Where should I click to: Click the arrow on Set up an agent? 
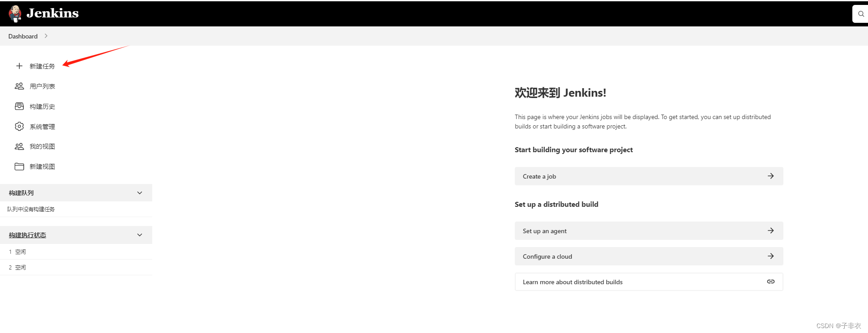point(771,231)
